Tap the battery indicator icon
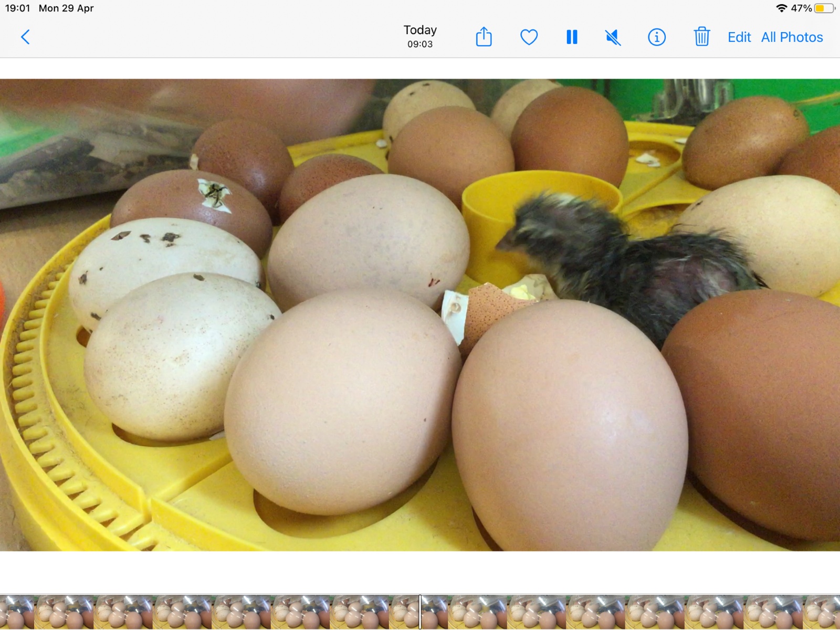Viewport: 840px width, 630px height. 824,8
